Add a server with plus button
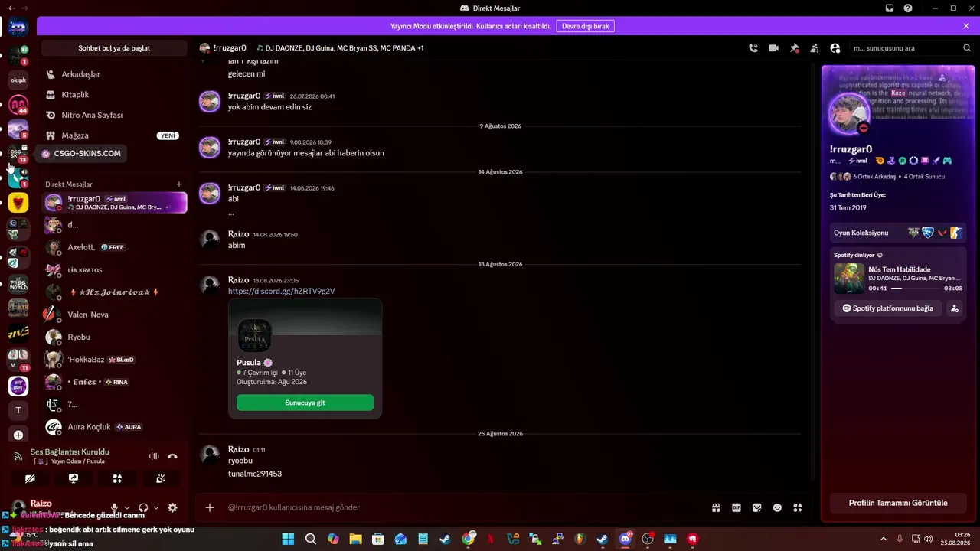 coord(18,435)
